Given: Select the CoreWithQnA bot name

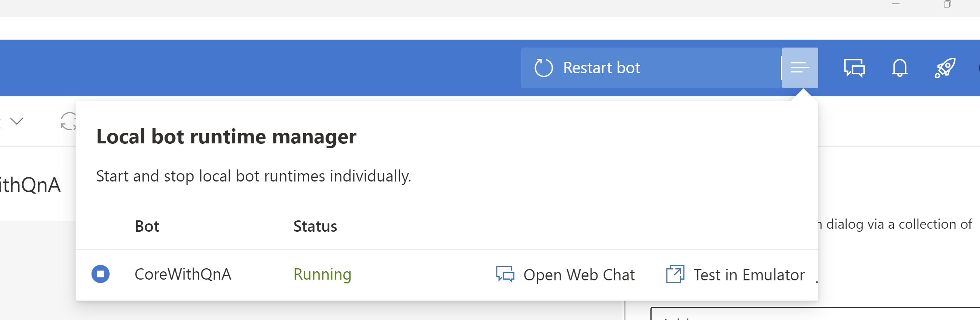Looking at the screenshot, I should point(183,274).
